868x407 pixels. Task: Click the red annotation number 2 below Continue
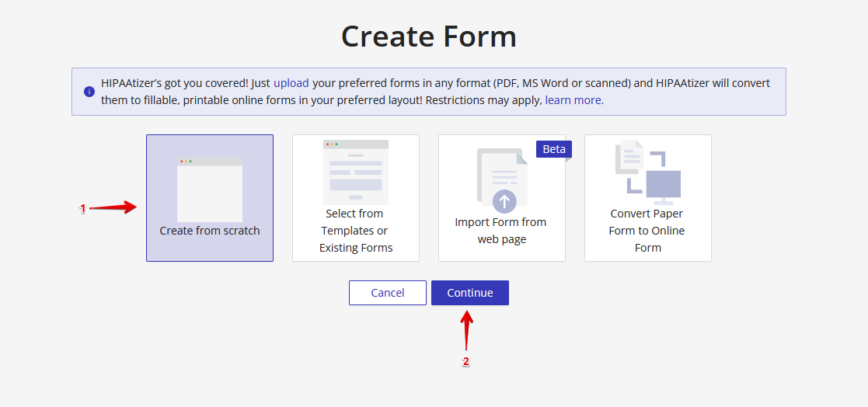[466, 361]
